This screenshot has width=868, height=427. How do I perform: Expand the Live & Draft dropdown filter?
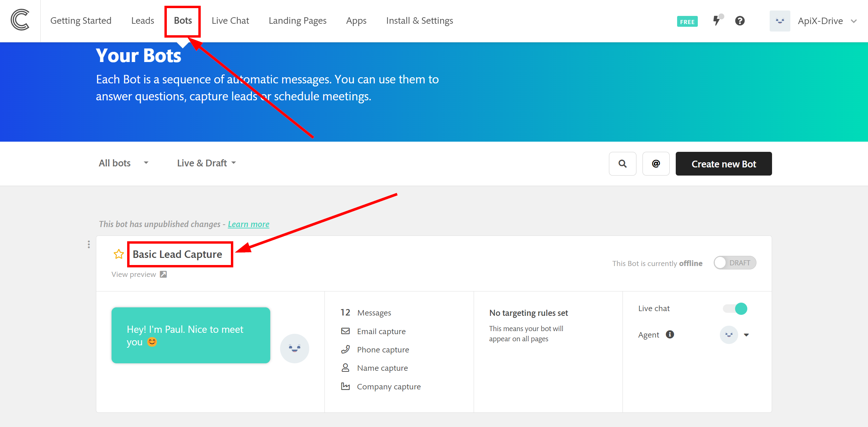[x=206, y=163]
